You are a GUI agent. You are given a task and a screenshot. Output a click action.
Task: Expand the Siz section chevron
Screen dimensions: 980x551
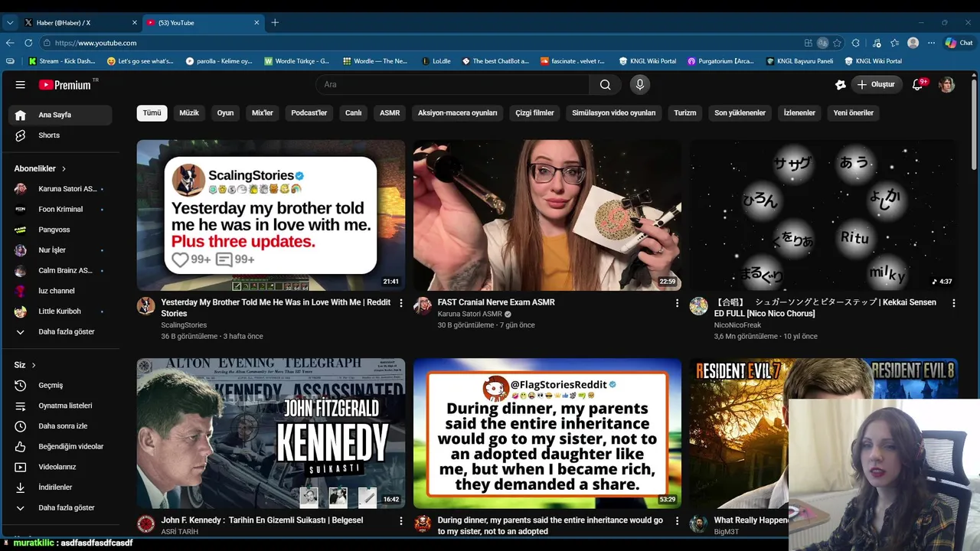point(34,365)
